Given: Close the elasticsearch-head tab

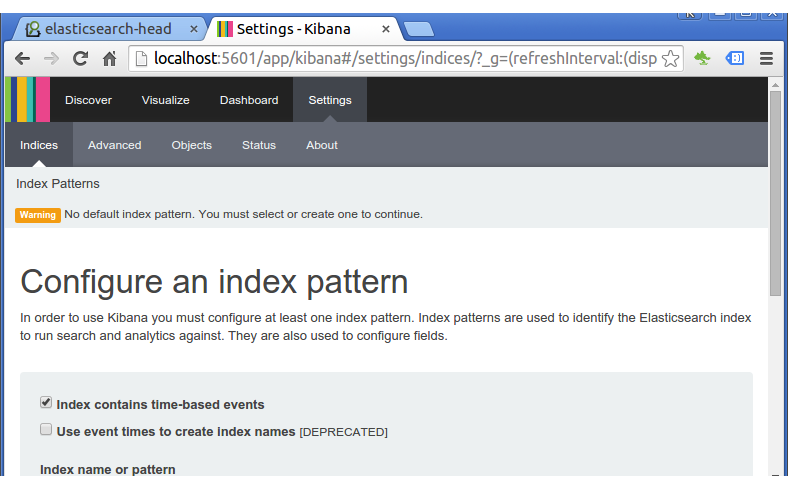Looking at the screenshot, I should pyautogui.click(x=193, y=29).
